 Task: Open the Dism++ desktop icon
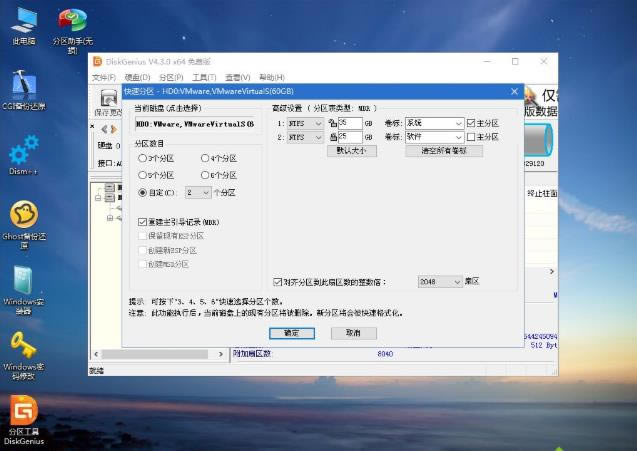pyautogui.click(x=24, y=155)
